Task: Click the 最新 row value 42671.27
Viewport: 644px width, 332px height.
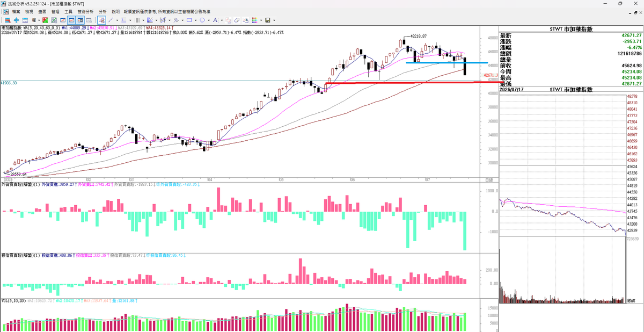Action: point(631,35)
